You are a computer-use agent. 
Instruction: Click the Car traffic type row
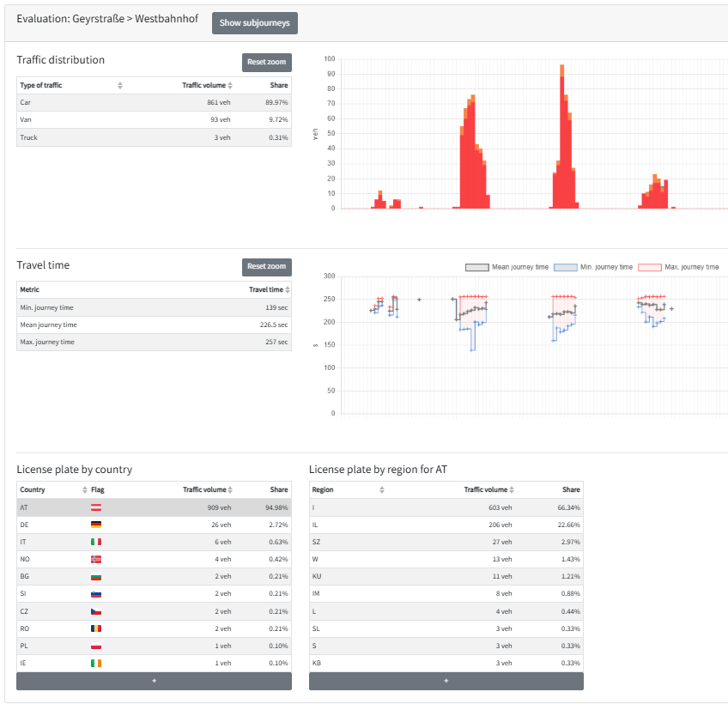(155, 103)
